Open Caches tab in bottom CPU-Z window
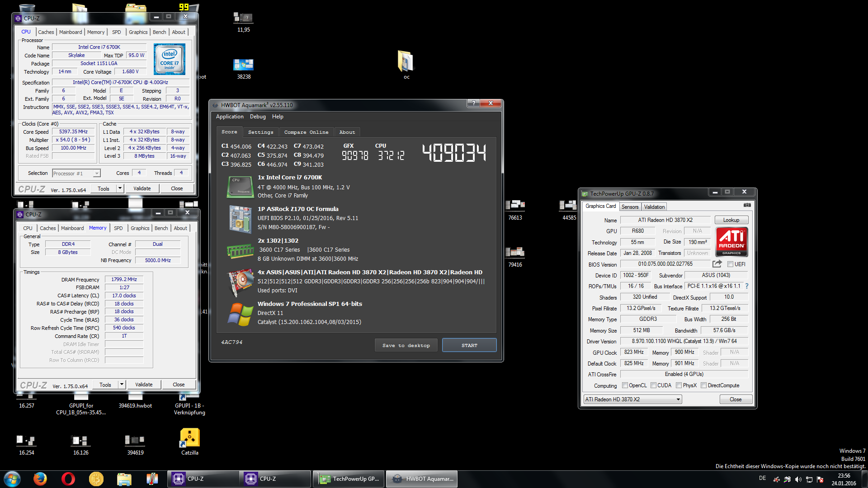This screenshot has width=868, height=488. pos(47,228)
